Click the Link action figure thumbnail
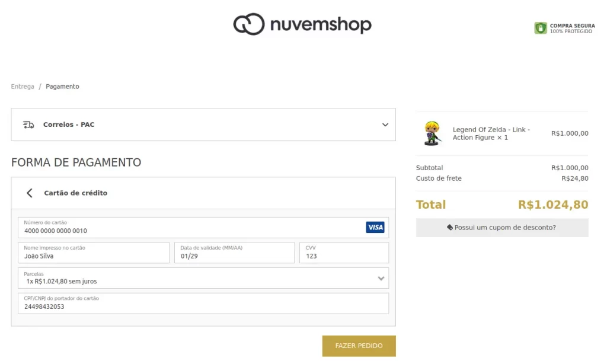 click(432, 133)
